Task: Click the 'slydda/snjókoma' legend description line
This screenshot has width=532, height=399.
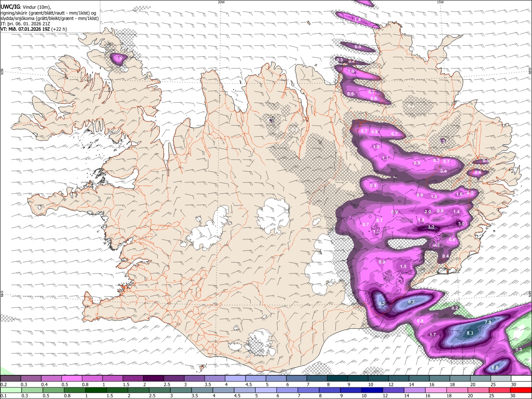Action: [49, 18]
